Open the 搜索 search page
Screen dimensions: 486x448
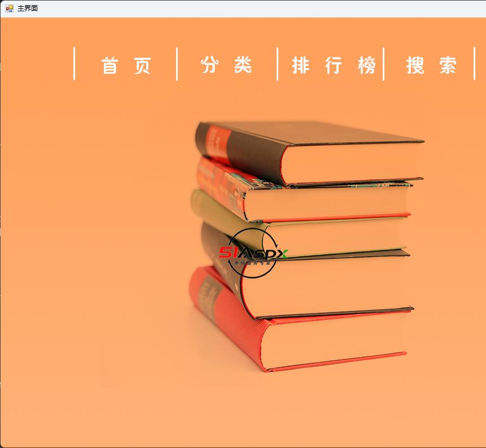pyautogui.click(x=431, y=65)
